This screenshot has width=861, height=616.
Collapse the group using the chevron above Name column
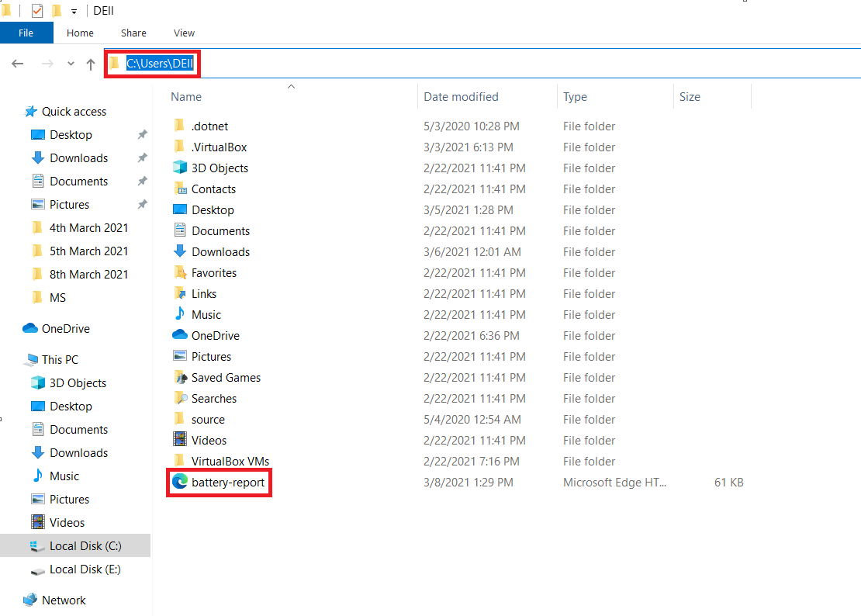(x=291, y=88)
